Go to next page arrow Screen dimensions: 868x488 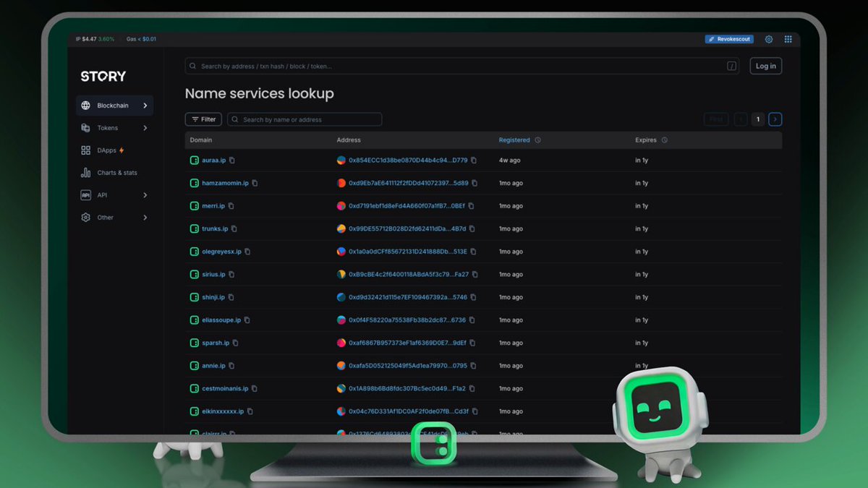(775, 119)
